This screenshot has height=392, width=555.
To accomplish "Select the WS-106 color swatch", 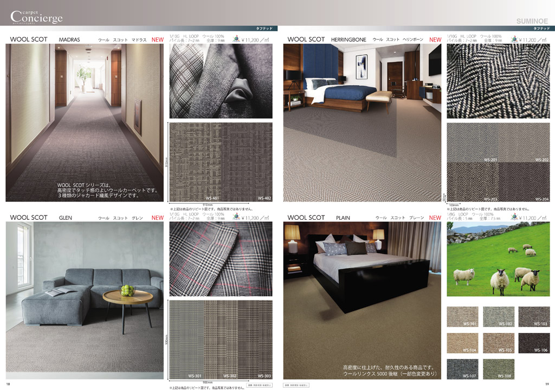I will click(x=534, y=343).
